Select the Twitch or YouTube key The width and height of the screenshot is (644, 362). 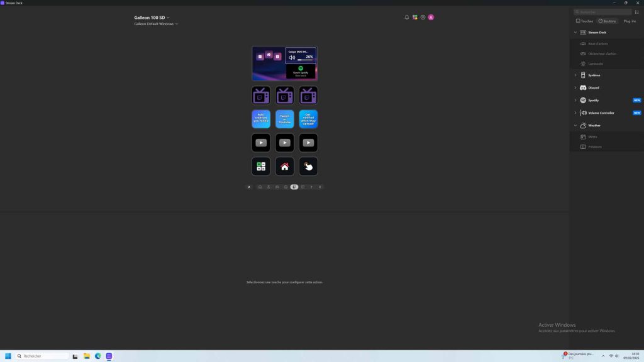coord(284,119)
